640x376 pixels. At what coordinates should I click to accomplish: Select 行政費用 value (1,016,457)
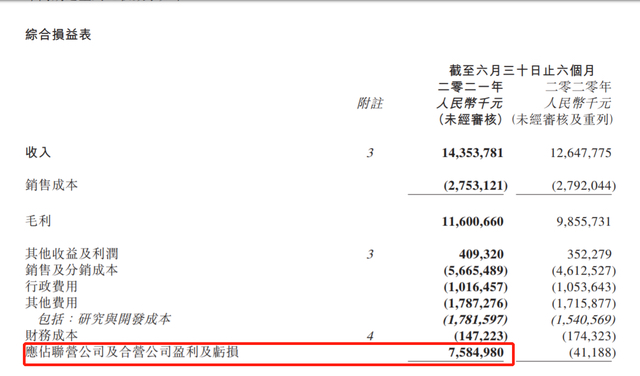[476, 287]
